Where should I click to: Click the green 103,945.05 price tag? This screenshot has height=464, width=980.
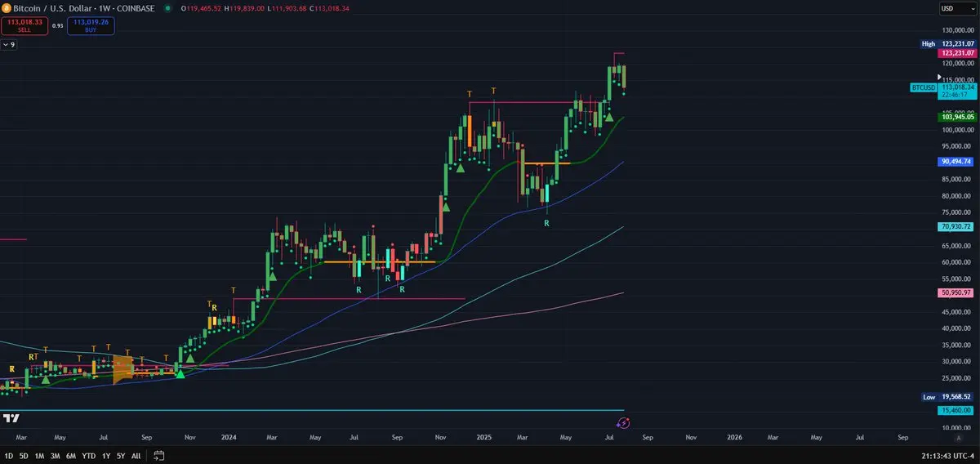point(958,117)
